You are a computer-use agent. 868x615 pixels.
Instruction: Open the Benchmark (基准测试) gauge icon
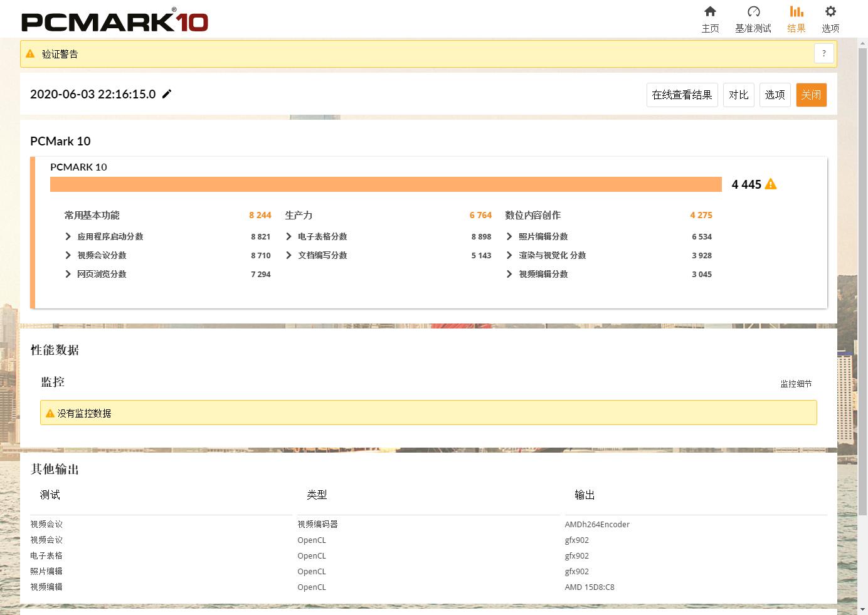point(753,12)
